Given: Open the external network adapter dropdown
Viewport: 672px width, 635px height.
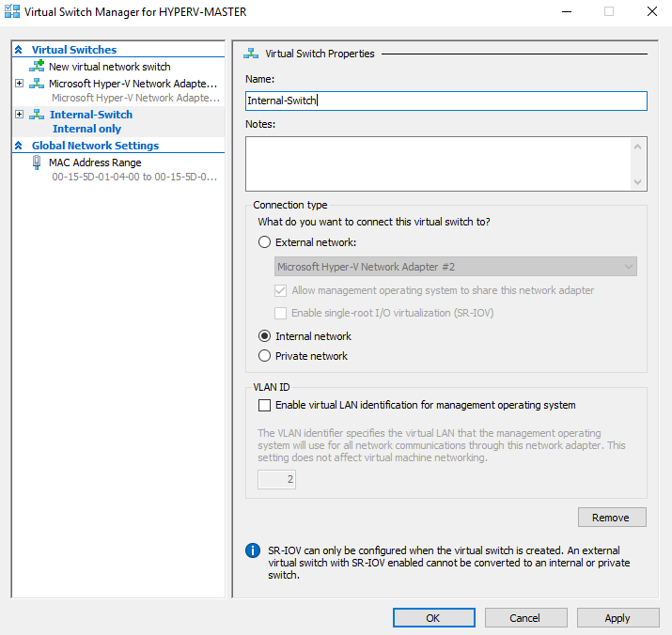Looking at the screenshot, I should click(456, 267).
